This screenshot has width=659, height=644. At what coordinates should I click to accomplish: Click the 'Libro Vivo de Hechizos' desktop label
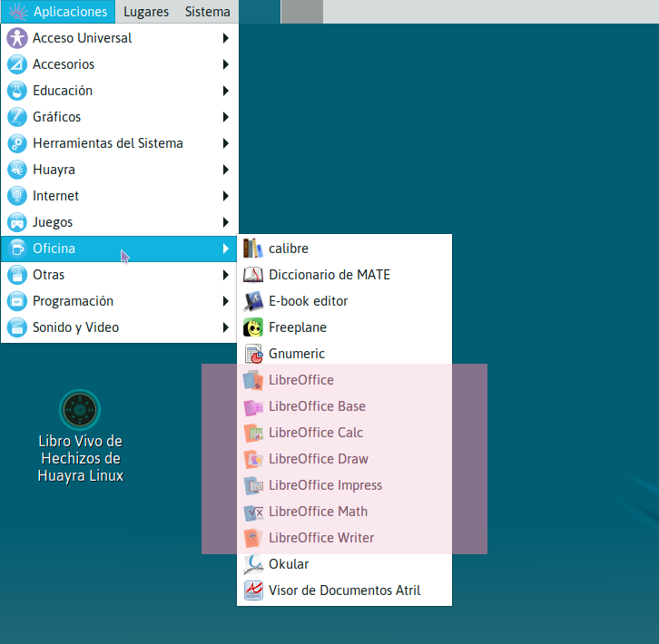[x=81, y=458]
